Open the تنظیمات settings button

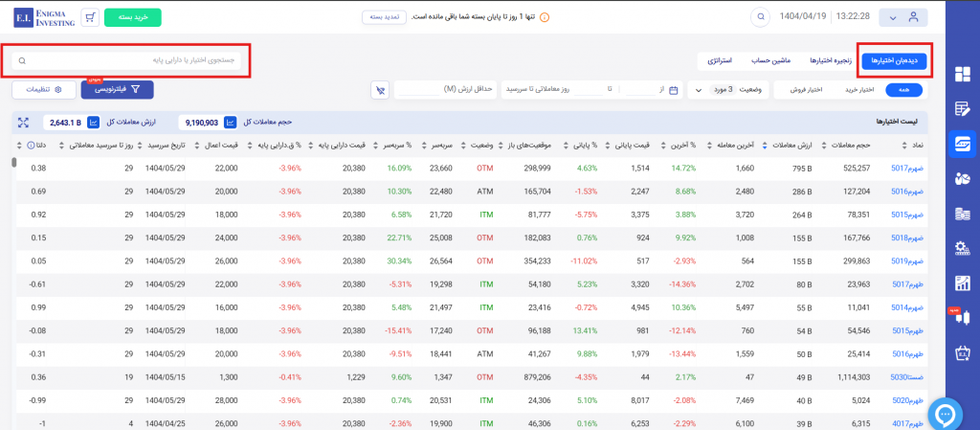(44, 90)
